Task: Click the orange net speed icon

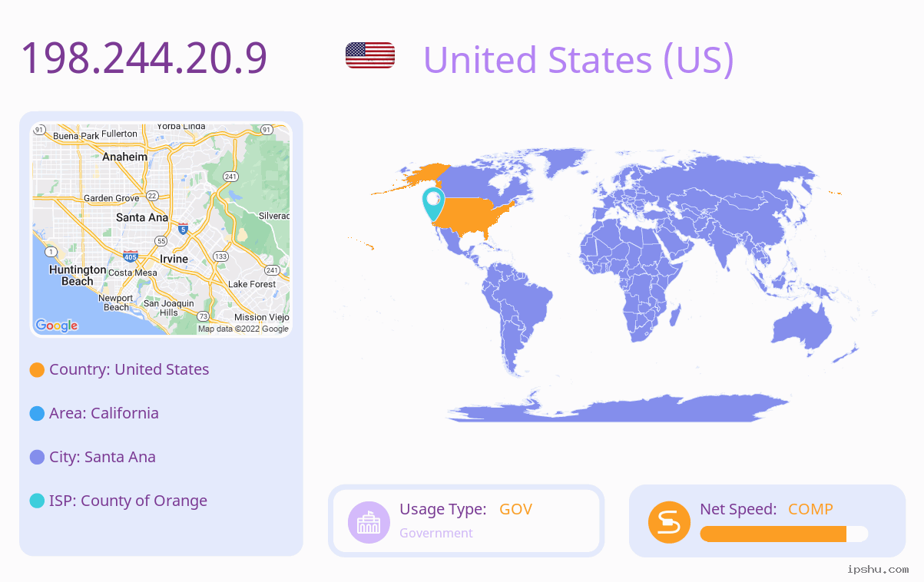Action: (670, 522)
